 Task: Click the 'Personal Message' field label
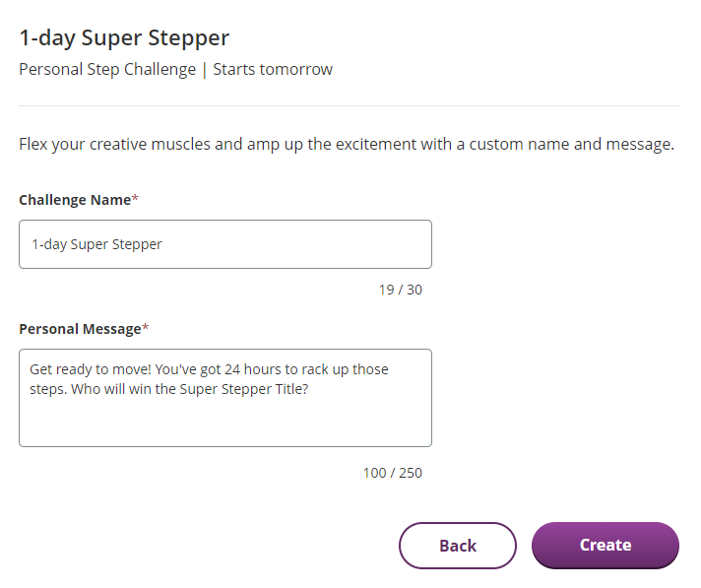pyautogui.click(x=80, y=329)
